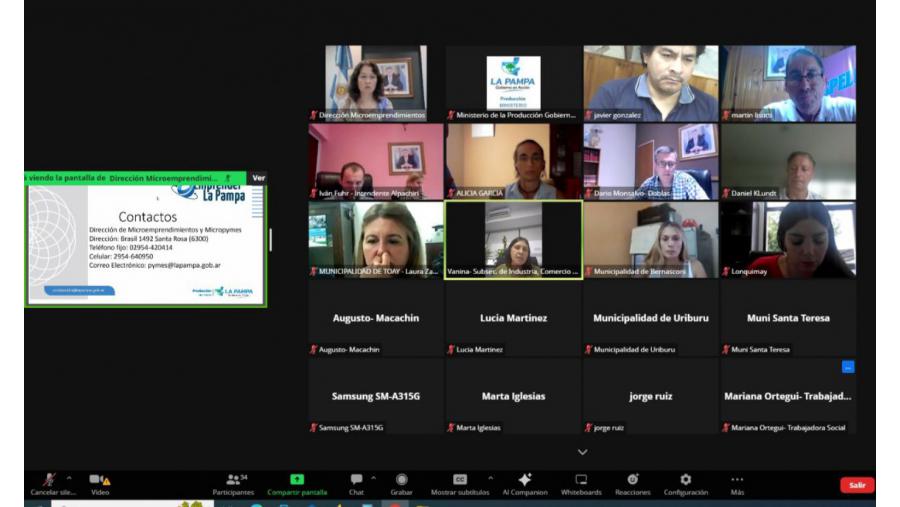Select ALICIA GARCIA's video tile

pyautogui.click(x=513, y=161)
